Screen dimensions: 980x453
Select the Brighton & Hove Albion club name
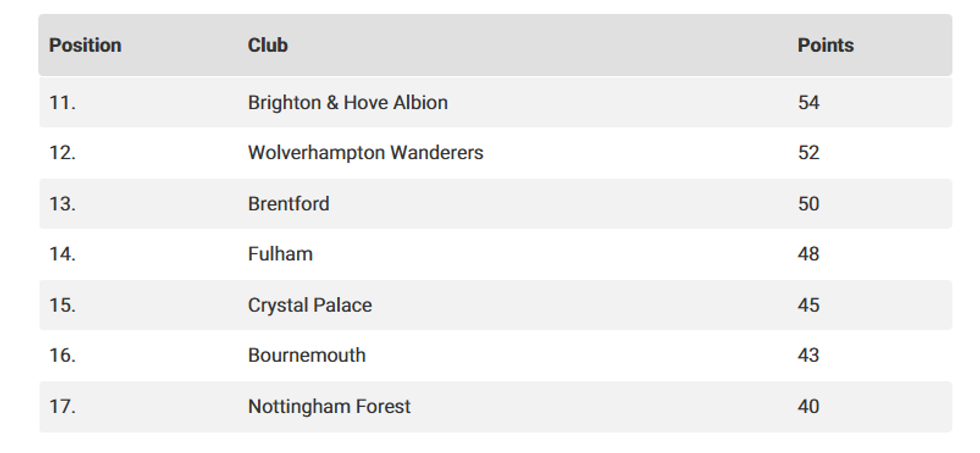tap(348, 102)
